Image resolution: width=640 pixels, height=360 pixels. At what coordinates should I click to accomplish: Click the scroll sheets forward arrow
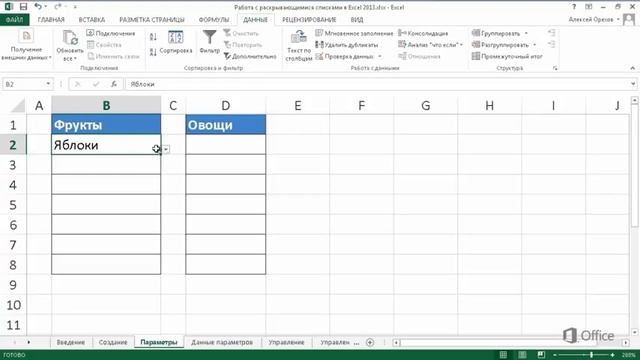coord(29,342)
